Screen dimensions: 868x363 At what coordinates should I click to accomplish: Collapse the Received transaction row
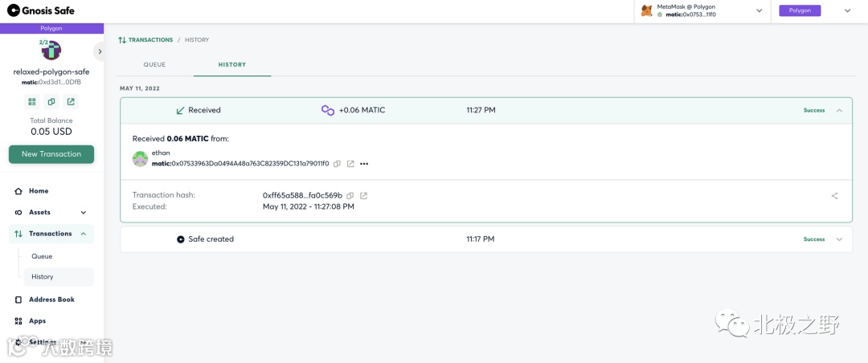(x=839, y=110)
